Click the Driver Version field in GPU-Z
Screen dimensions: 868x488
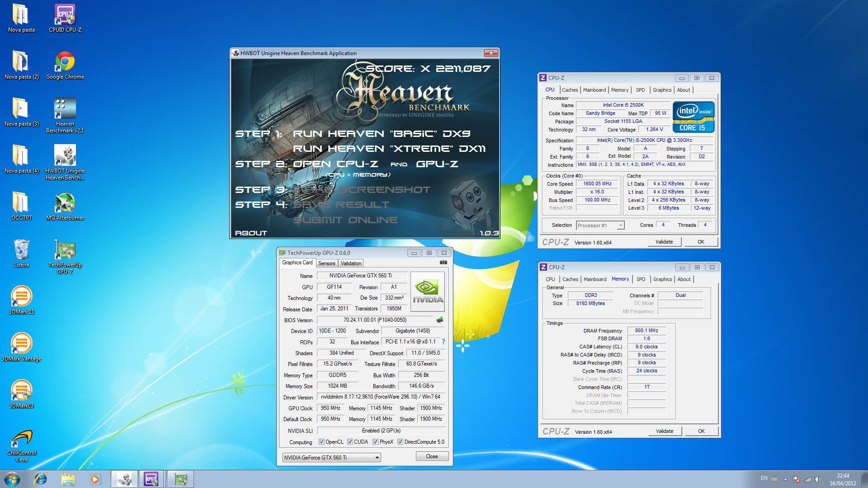[x=381, y=397]
